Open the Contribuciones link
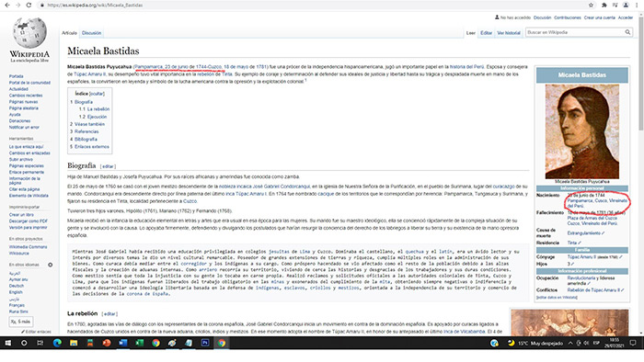Image resolution: width=644 pixels, height=362 pixels. pos(568,17)
